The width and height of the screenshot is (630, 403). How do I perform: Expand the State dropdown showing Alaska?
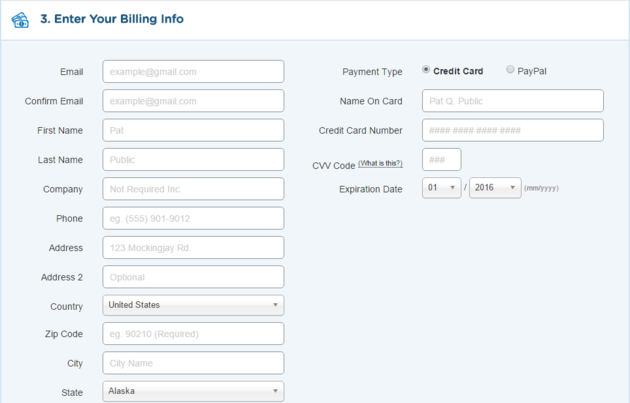coord(193,392)
